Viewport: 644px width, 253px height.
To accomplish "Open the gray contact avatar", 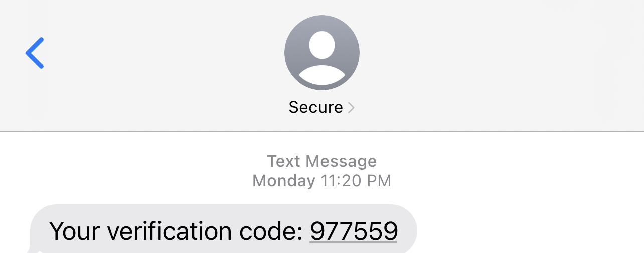I will [322, 52].
